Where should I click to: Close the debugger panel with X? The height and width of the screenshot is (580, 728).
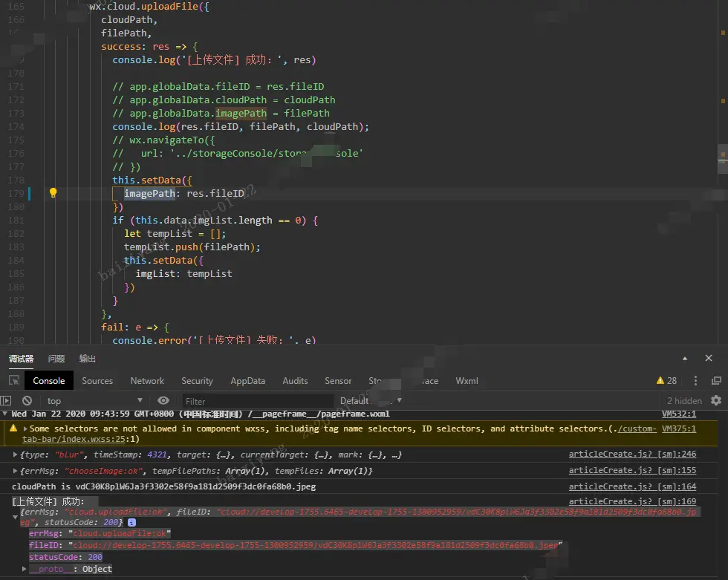point(709,358)
